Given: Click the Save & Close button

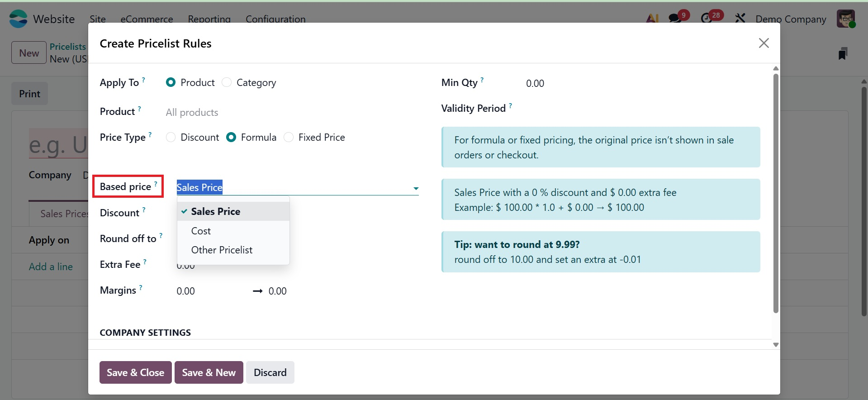Looking at the screenshot, I should point(136,372).
